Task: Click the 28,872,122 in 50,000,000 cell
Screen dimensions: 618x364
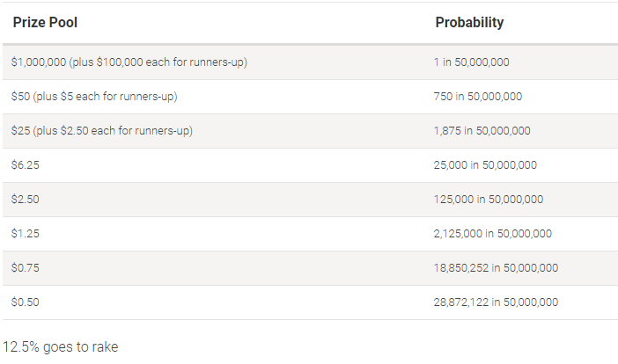Action: click(496, 302)
